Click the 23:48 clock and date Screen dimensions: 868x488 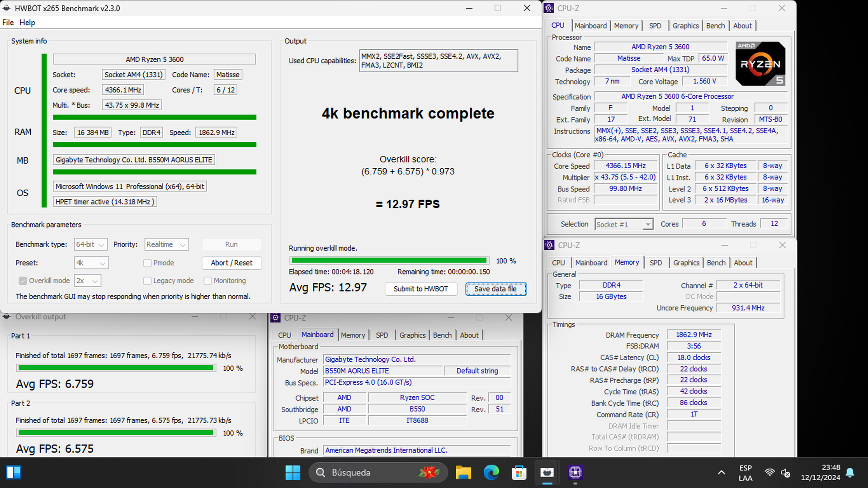821,473
